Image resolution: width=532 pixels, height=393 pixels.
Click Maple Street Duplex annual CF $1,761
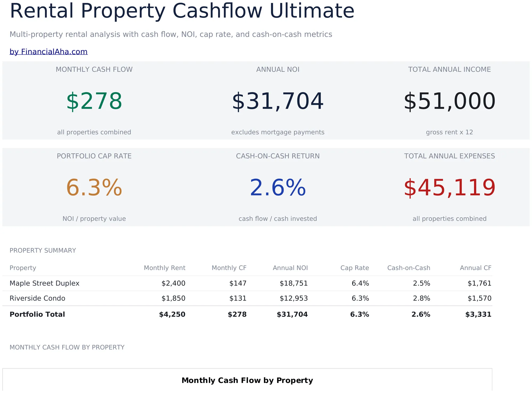[x=480, y=283]
